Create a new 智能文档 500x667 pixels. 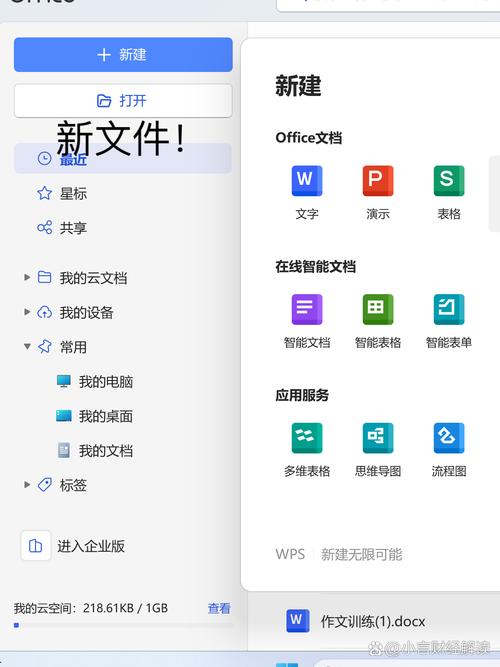[307, 322]
